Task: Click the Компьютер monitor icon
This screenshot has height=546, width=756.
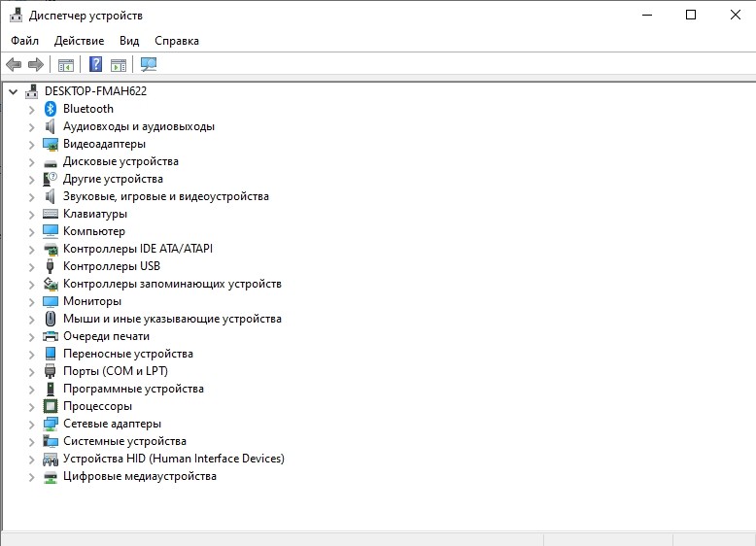Action: tap(51, 231)
